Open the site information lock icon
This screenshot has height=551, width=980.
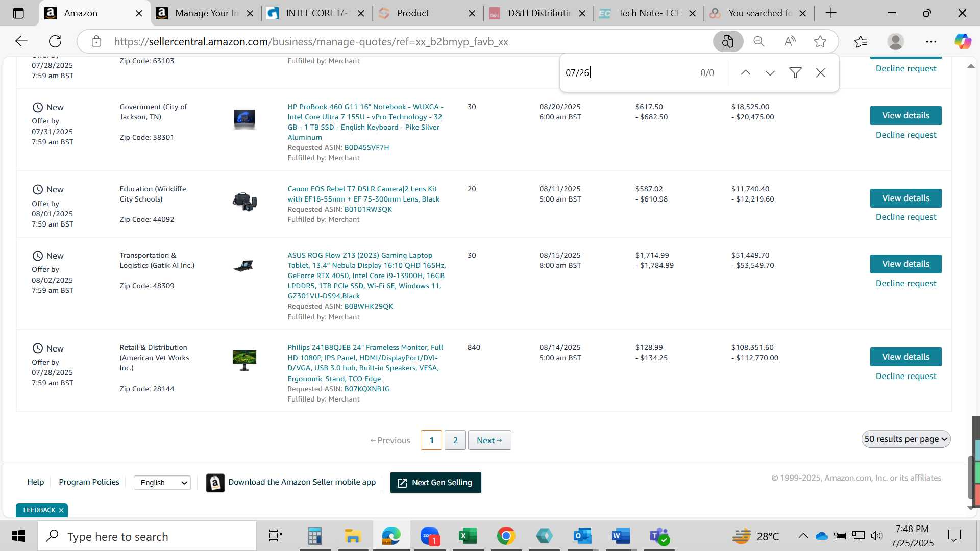pyautogui.click(x=96, y=41)
